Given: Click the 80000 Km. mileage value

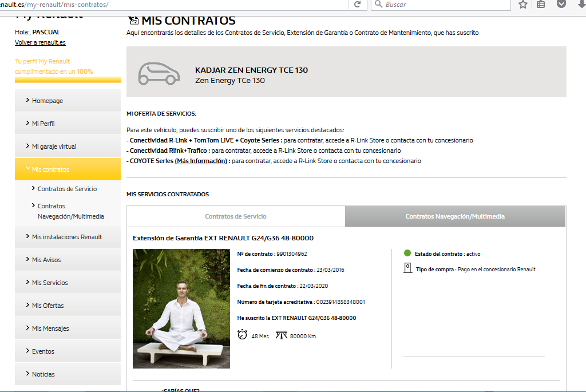Looking at the screenshot, I should (x=303, y=336).
